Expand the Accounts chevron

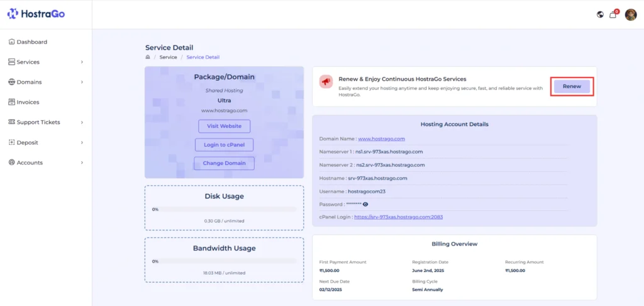(82, 162)
